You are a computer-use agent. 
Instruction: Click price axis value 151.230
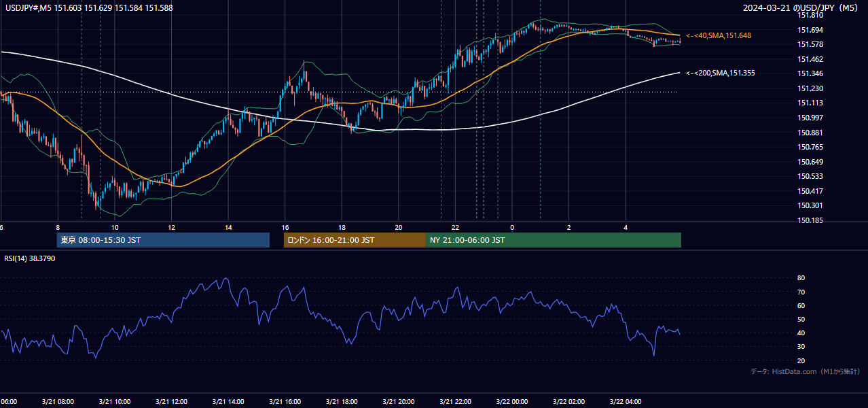810,88
